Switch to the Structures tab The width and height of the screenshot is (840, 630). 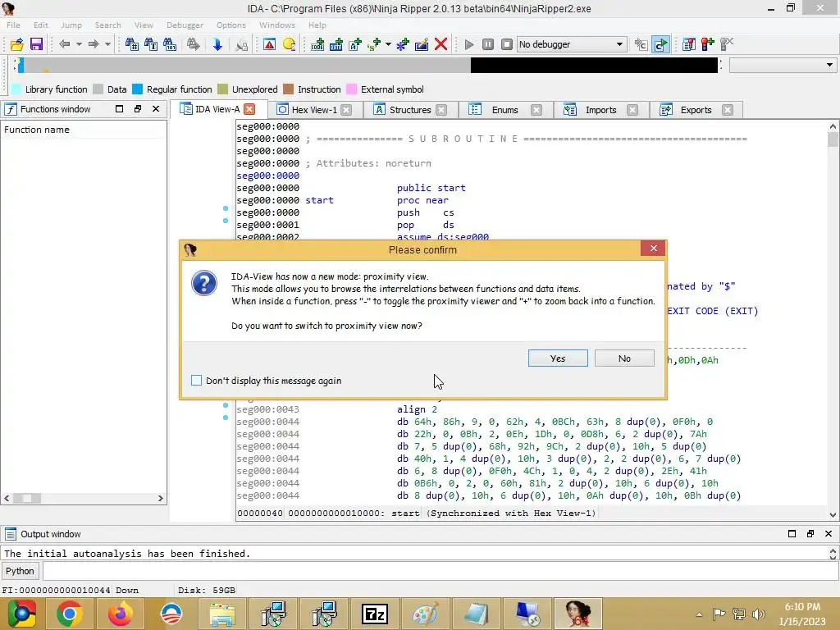click(410, 110)
